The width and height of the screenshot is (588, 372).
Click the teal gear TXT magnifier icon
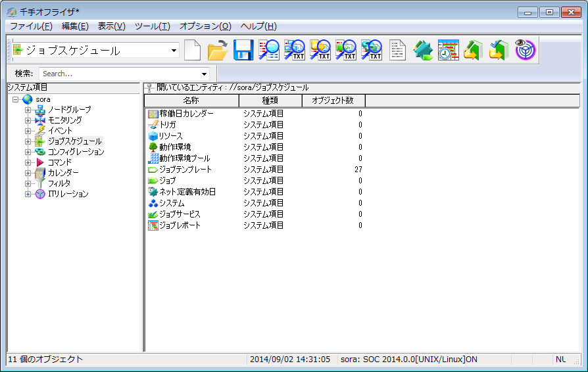tap(371, 50)
